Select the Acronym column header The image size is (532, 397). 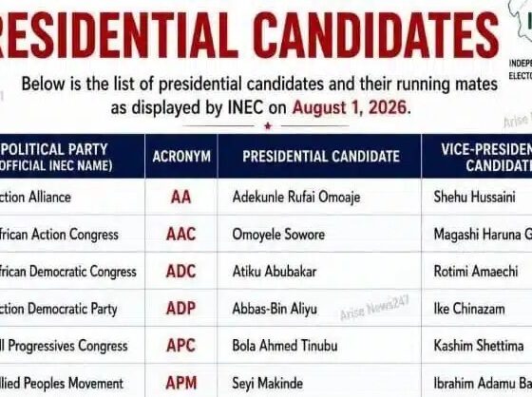[181, 157]
